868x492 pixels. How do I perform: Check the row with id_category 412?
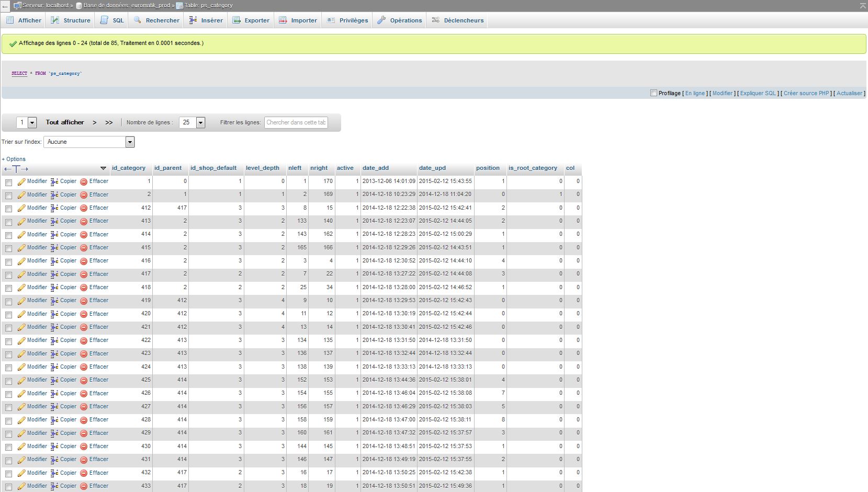8,209
